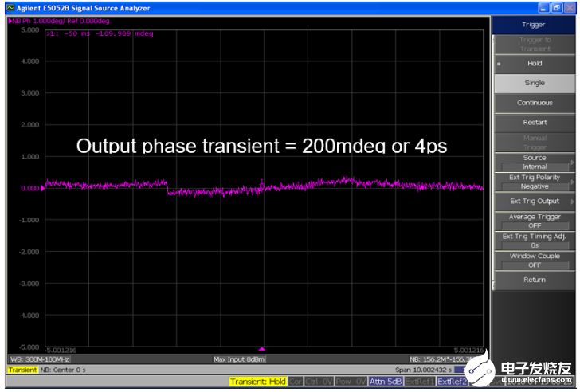
Task: Expand the Ext Trig Output submenu
Action: click(x=535, y=201)
